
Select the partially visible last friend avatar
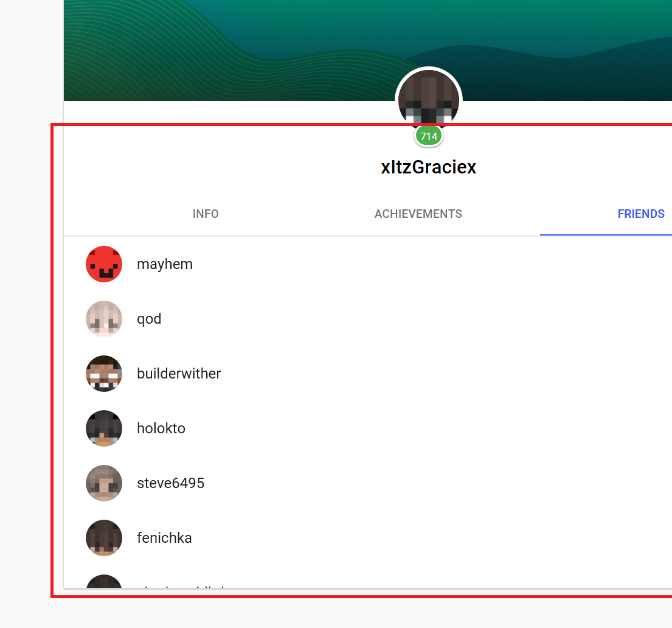click(x=104, y=581)
